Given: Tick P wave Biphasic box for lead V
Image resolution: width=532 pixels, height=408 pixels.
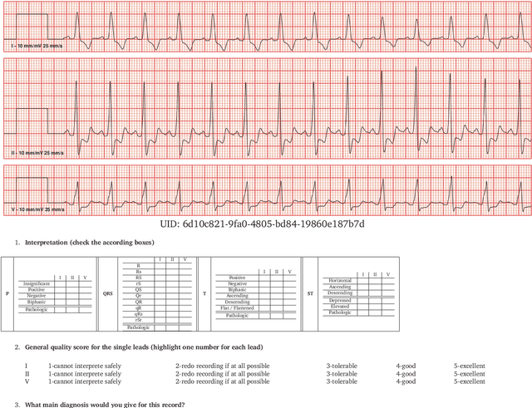Looking at the screenshot, I should [84, 301].
